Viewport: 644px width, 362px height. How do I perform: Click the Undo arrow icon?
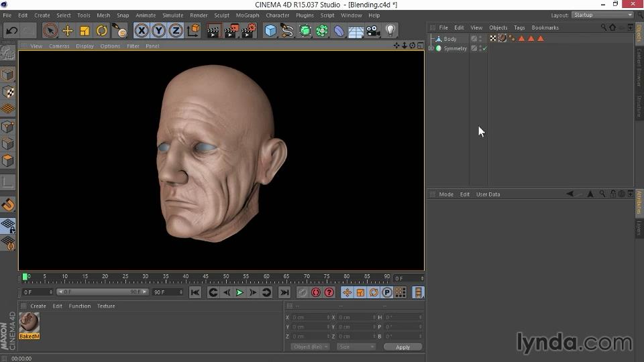click(x=11, y=31)
